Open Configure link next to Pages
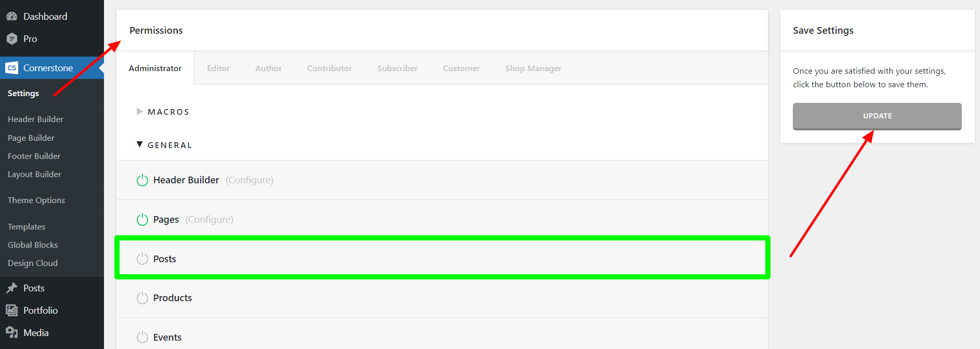 click(x=209, y=220)
